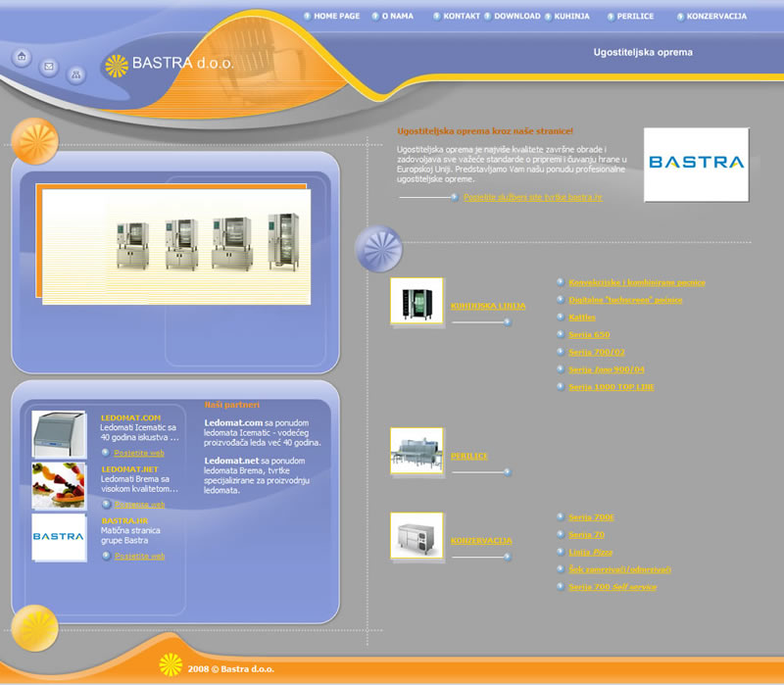Click the small BASTRA logo thumbnail in partners

click(59, 537)
